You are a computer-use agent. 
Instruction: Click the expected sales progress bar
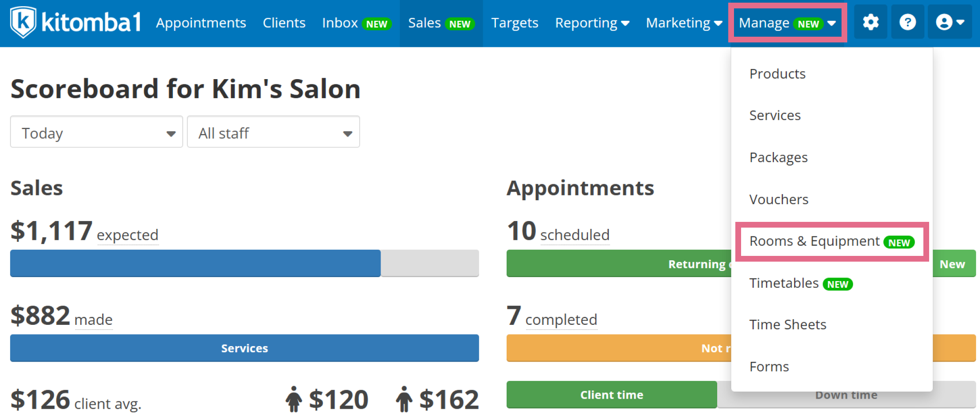pyautogui.click(x=244, y=263)
